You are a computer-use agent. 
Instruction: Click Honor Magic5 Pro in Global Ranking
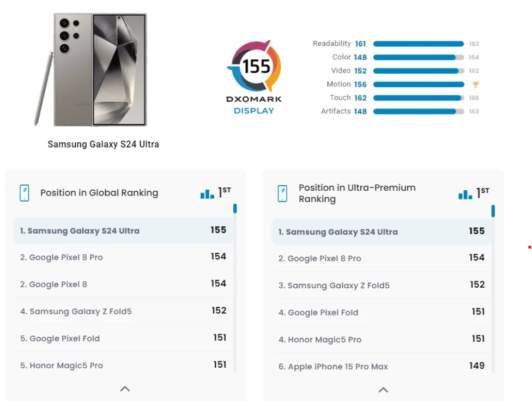(x=61, y=366)
